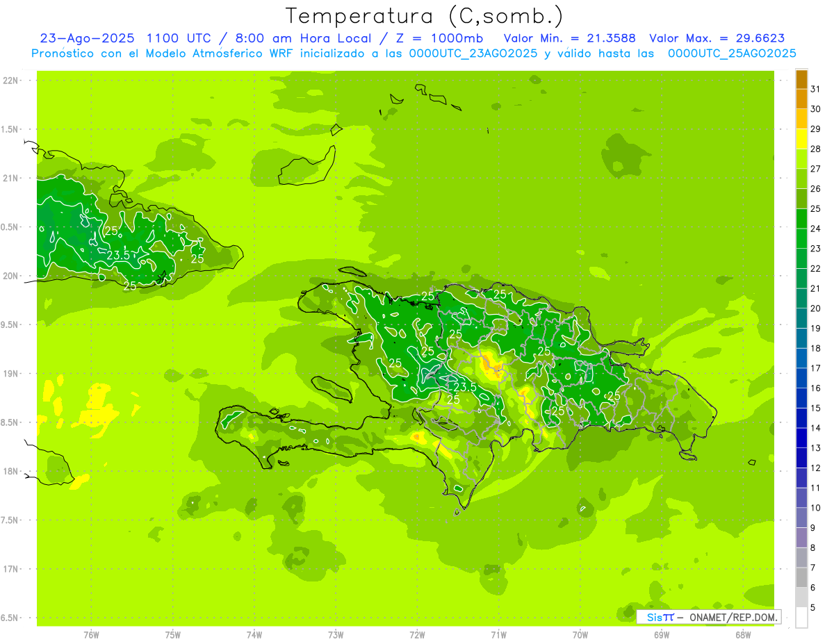Screen dimensions: 834x644
Task: Click the colorbar label '31'
Action: [x=815, y=88]
